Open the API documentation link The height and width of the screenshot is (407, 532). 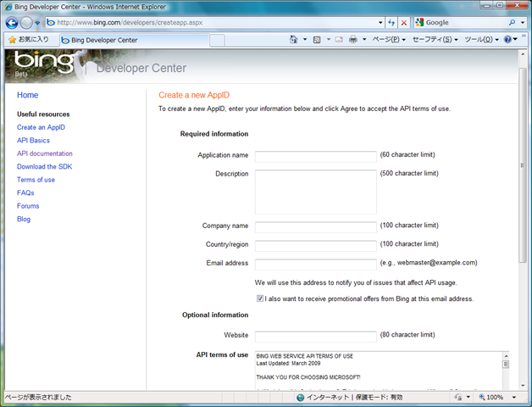tap(45, 153)
